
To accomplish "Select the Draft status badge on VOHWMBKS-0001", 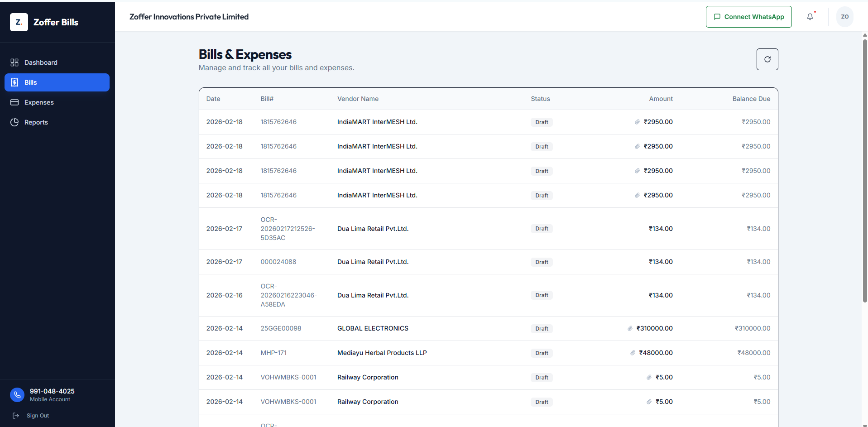I will coord(541,377).
